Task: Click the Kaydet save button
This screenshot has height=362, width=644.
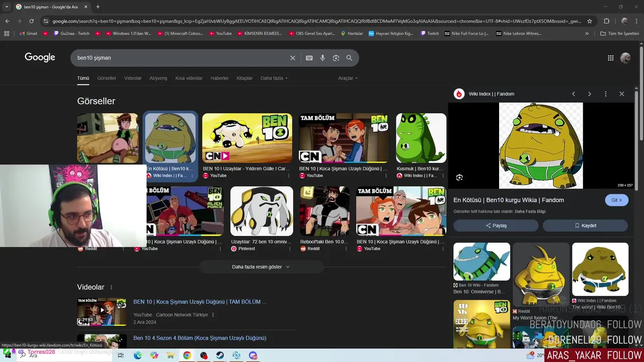Action: click(585, 226)
